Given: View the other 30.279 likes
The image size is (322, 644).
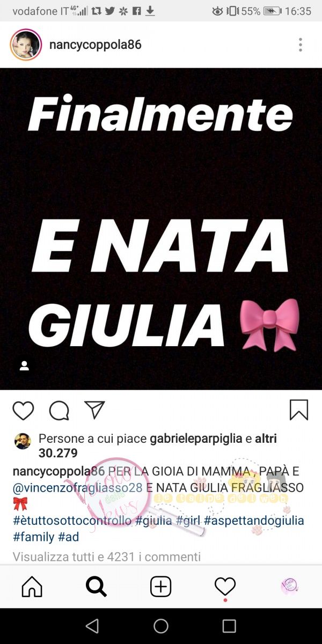Looking at the screenshot, I should pos(158,446).
